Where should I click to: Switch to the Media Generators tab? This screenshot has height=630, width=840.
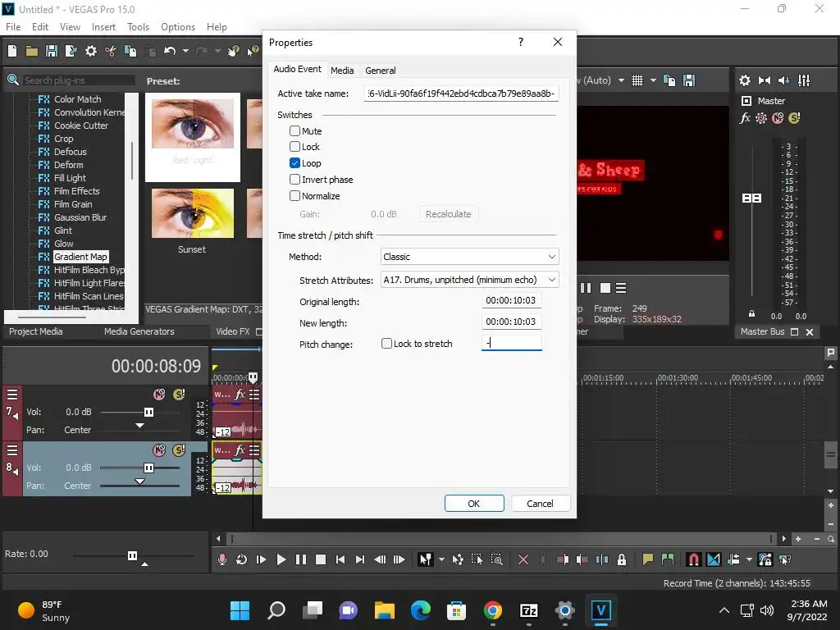(x=139, y=331)
